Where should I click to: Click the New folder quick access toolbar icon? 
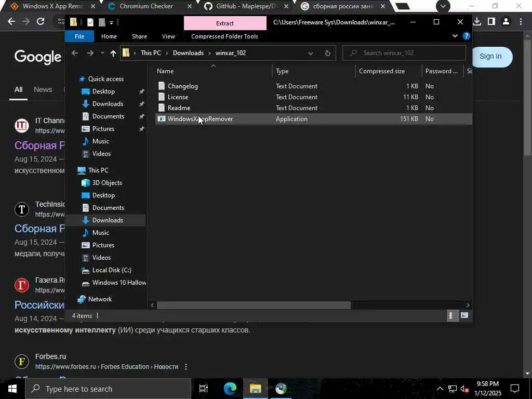pyautogui.click(x=101, y=22)
